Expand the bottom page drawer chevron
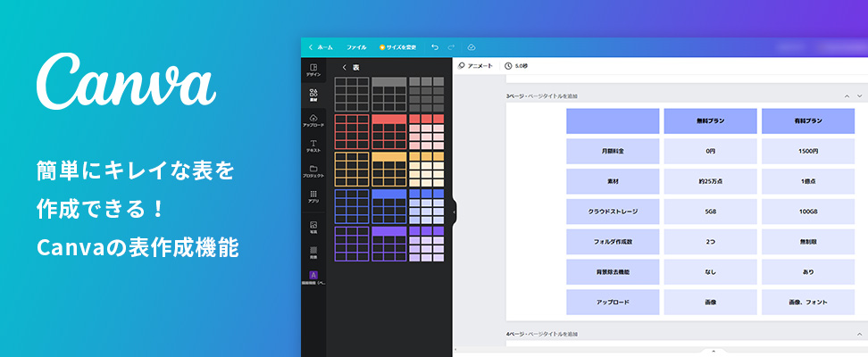The width and height of the screenshot is (868, 357). pyautogui.click(x=714, y=351)
